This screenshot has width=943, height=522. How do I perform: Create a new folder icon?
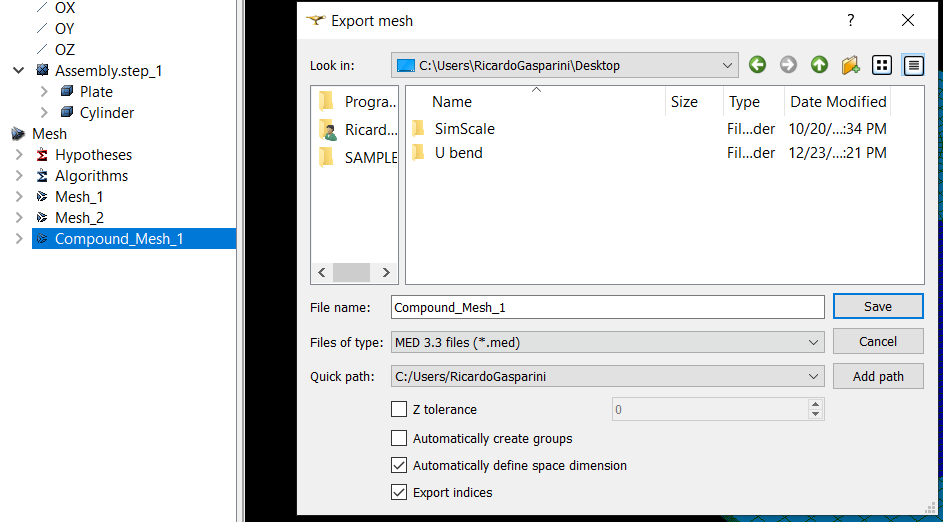(850, 65)
